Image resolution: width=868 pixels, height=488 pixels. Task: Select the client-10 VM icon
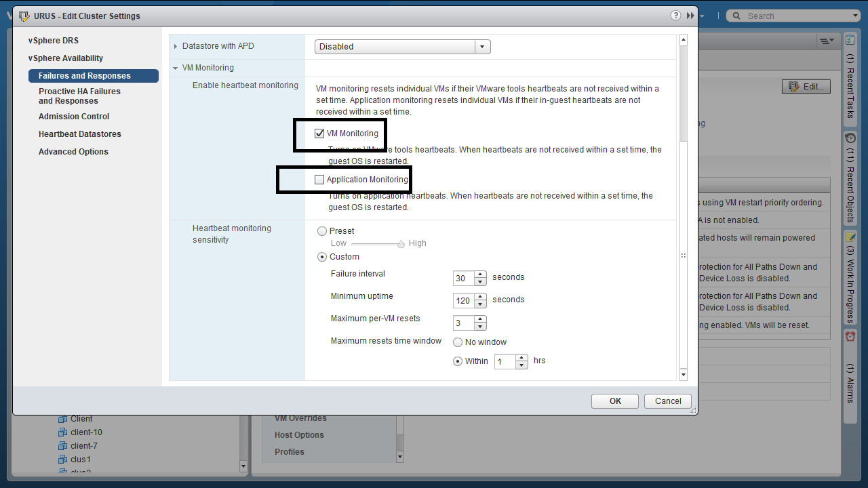(x=62, y=432)
